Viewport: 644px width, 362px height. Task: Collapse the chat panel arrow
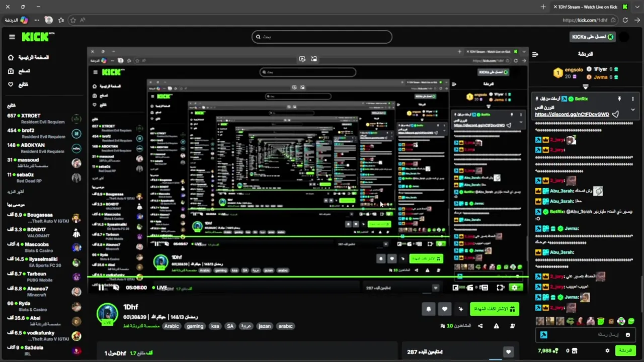[x=535, y=54]
